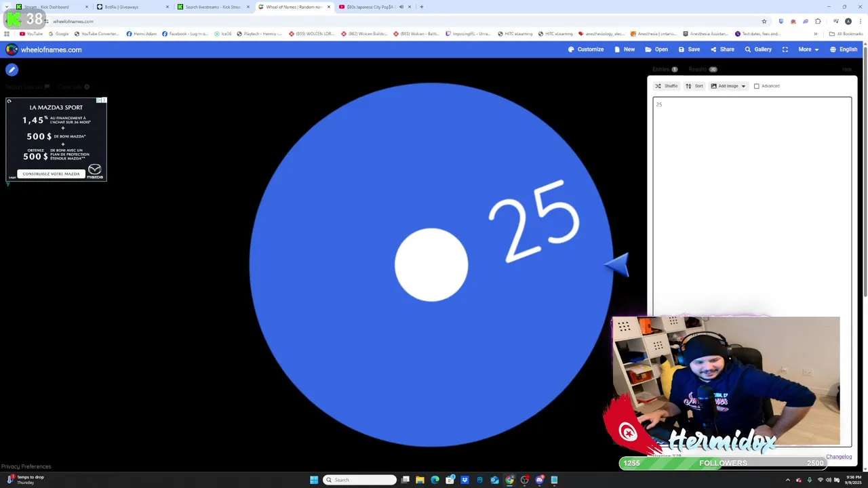Click the wheelofnames.com logo
This screenshot has height=488, width=868.
pyautogui.click(x=43, y=49)
